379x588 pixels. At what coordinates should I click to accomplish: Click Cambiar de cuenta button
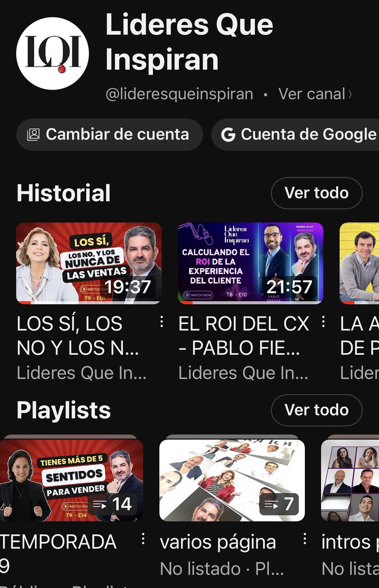tap(109, 134)
